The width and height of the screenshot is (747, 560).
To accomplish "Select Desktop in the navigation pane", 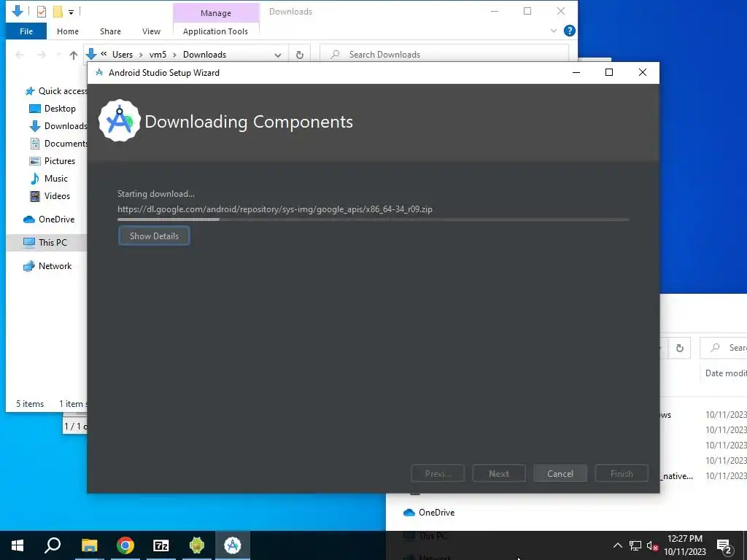I will coord(53,109).
